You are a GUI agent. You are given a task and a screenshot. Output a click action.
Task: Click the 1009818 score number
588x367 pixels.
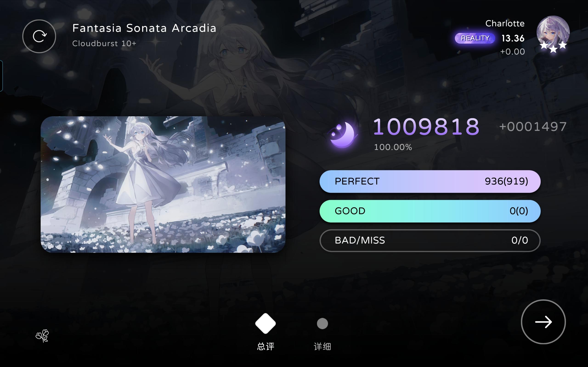(x=426, y=126)
